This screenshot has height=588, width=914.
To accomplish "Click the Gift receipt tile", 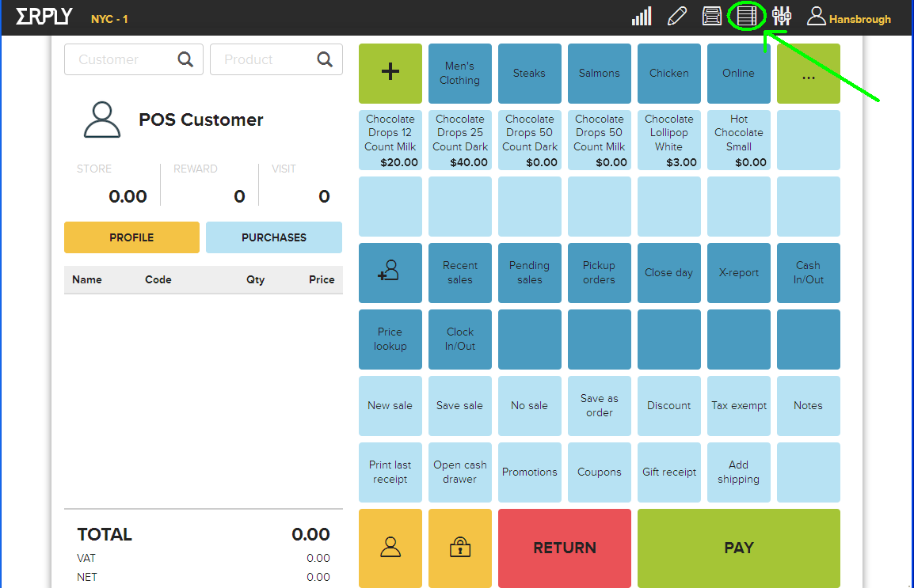I will tap(669, 472).
